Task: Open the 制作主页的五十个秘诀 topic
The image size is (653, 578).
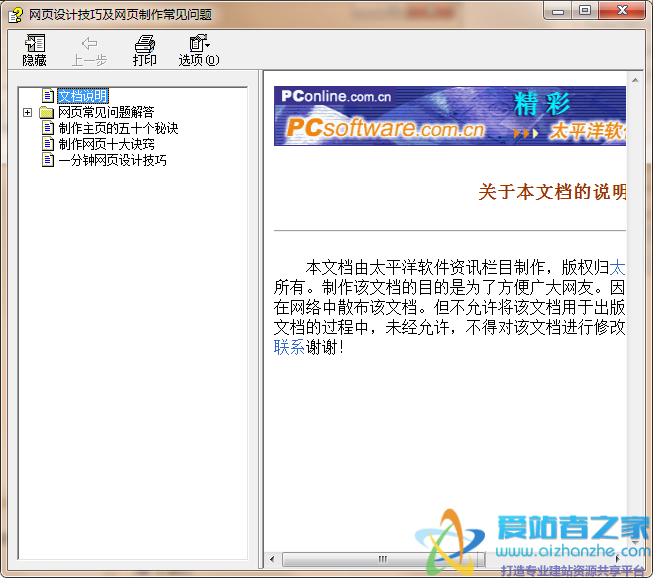Action: 118,128
